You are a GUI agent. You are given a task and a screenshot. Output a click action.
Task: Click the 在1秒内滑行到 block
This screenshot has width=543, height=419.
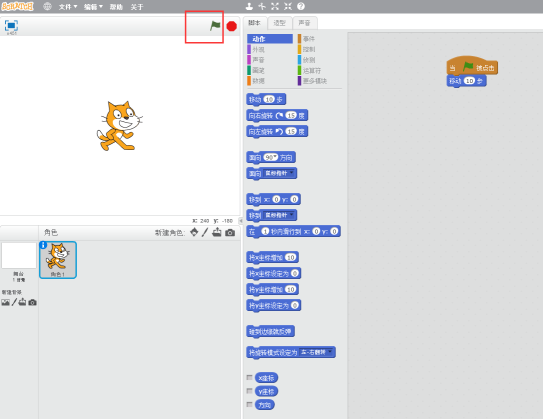(x=294, y=231)
